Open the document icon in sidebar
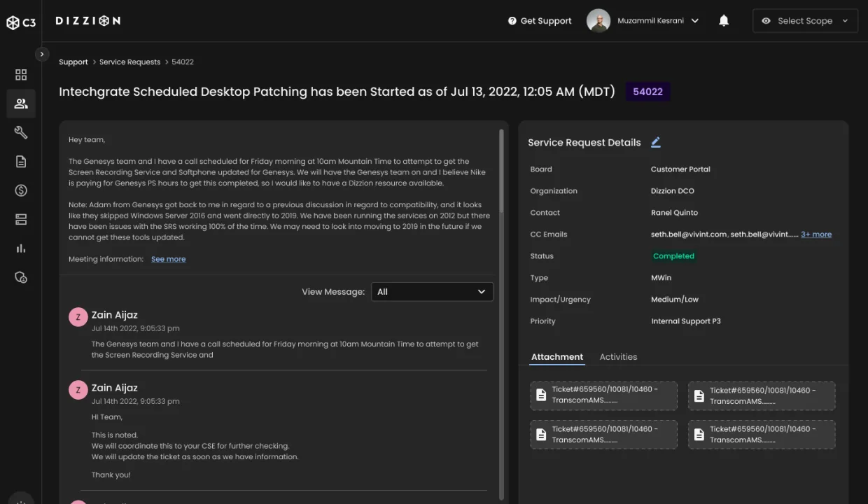The width and height of the screenshot is (868, 504). pos(21,162)
